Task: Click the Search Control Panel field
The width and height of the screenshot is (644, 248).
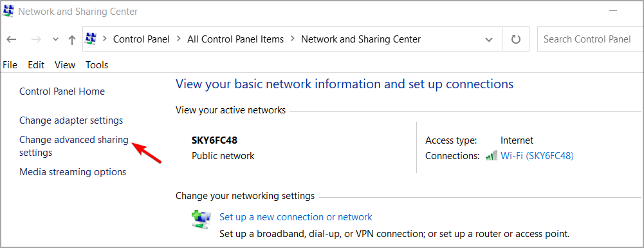Action: (590, 39)
